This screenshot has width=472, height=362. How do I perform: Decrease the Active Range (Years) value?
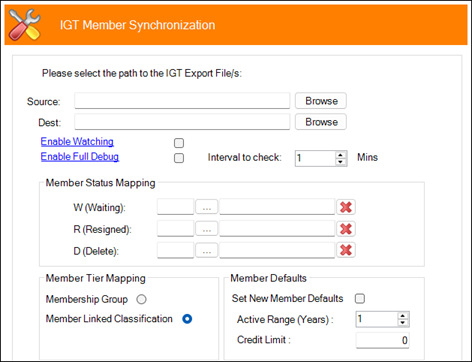(x=403, y=323)
